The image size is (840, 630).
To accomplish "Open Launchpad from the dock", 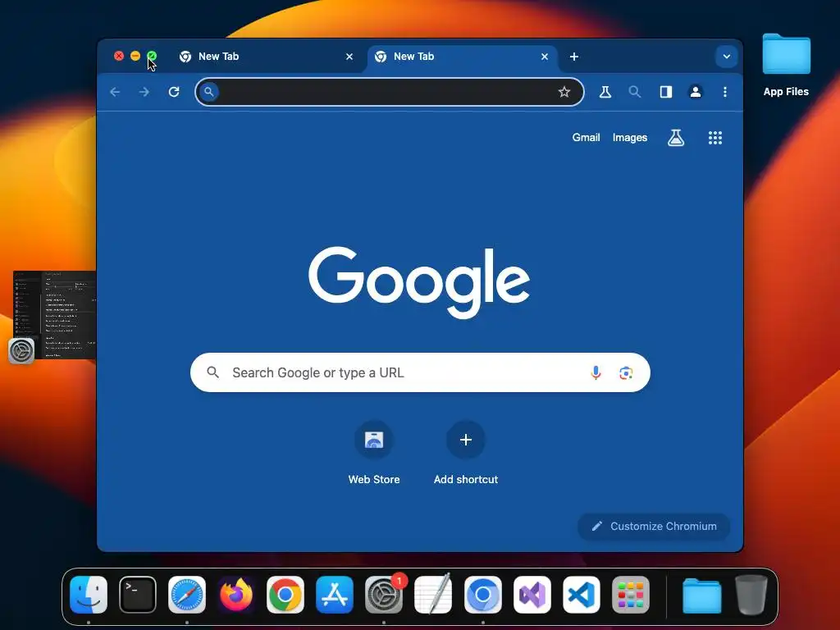I will click(631, 595).
